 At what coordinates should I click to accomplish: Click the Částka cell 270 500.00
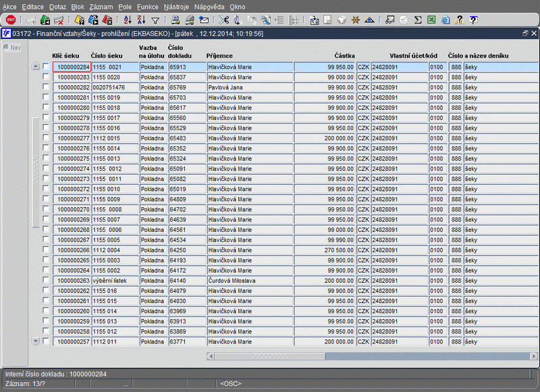(x=325, y=250)
